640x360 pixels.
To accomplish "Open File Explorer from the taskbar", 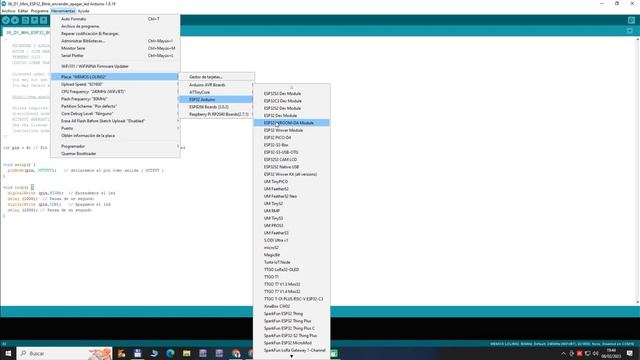I will 187,353.
